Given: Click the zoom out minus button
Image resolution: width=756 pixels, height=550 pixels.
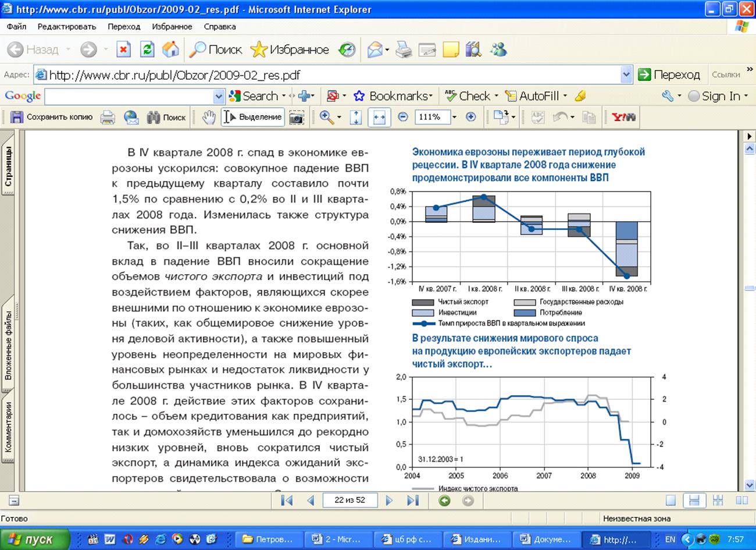Looking at the screenshot, I should 402,117.
